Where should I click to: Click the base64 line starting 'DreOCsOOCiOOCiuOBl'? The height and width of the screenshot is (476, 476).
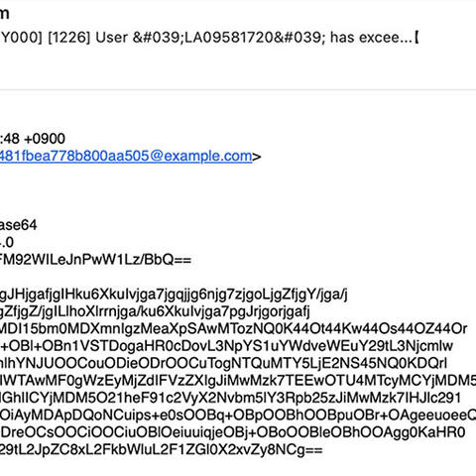233,432
